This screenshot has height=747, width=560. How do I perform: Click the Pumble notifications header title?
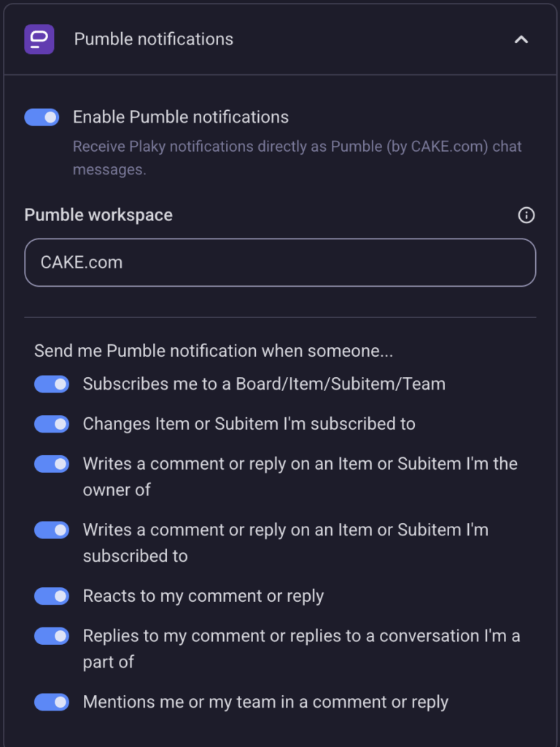(x=154, y=39)
